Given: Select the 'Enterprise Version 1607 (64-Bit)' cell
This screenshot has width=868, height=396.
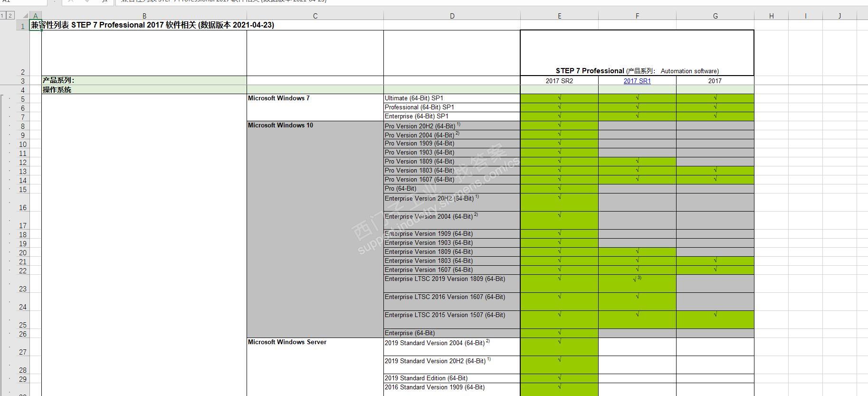Looking at the screenshot, I should (452, 270).
